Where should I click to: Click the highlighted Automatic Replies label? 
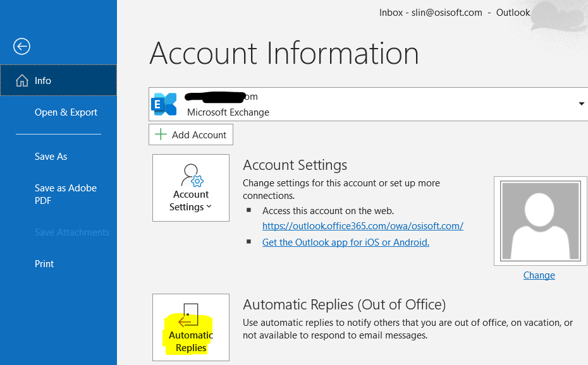191,341
